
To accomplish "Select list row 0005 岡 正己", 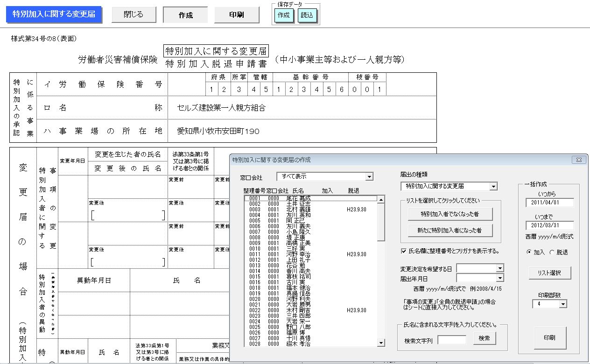I will tap(310, 221).
